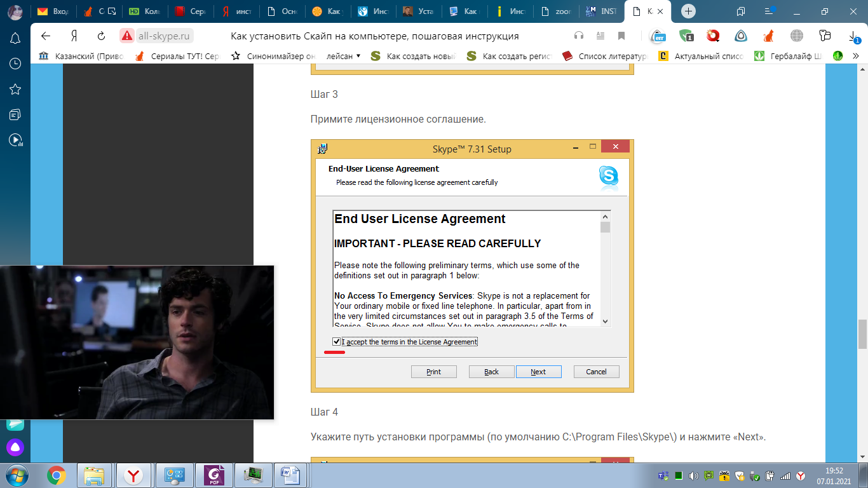Click Print in the Skype Setup image
Image resolution: width=868 pixels, height=488 pixels.
433,372
